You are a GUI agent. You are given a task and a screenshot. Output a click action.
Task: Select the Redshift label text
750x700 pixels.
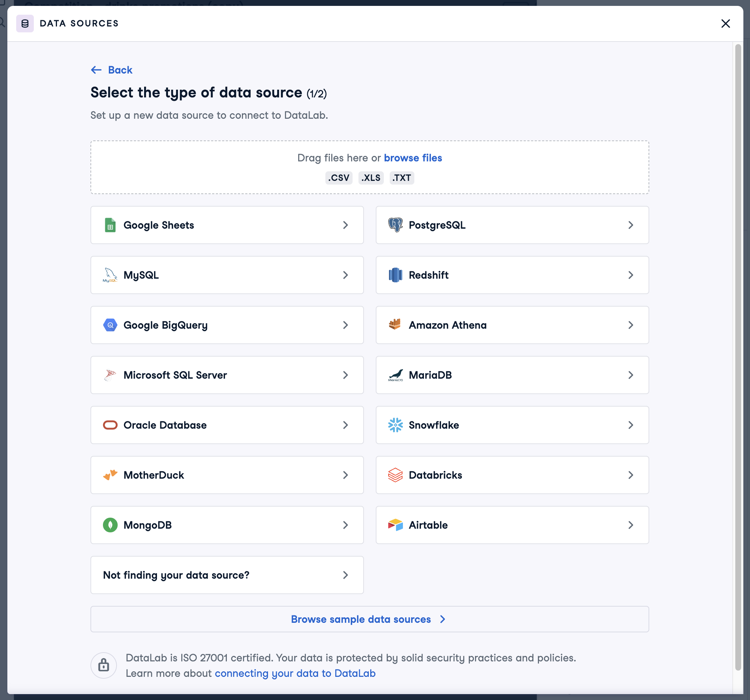pos(429,275)
